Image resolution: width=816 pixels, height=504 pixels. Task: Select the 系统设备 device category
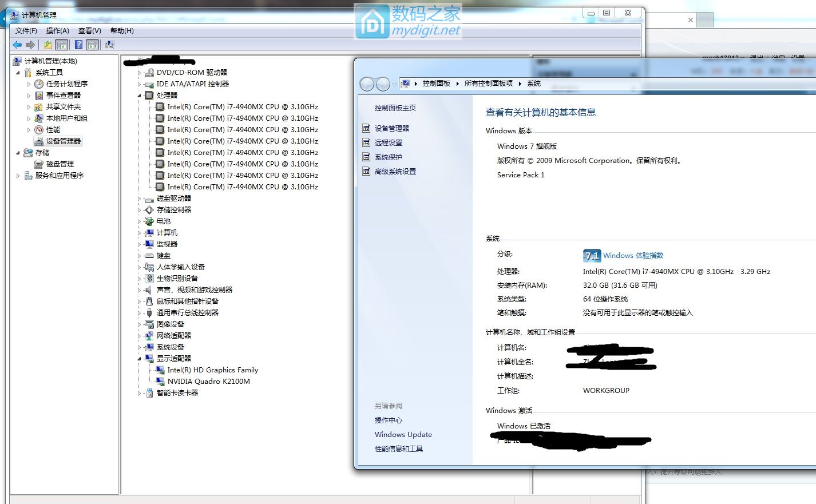tap(171, 347)
